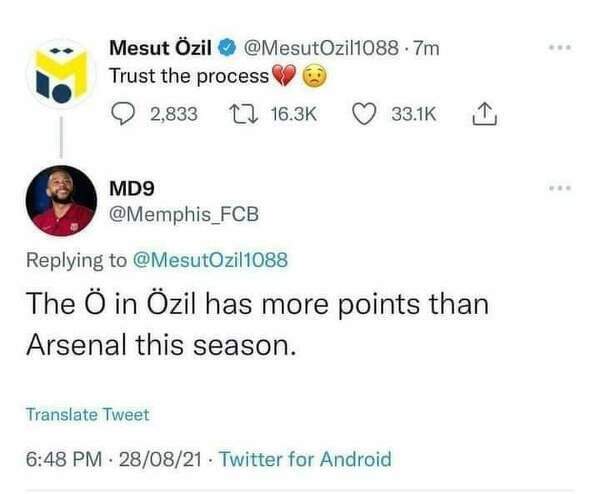Open the @MesutOzil1088 handle in header
Viewport: 600px width, 494px height.
(x=320, y=47)
